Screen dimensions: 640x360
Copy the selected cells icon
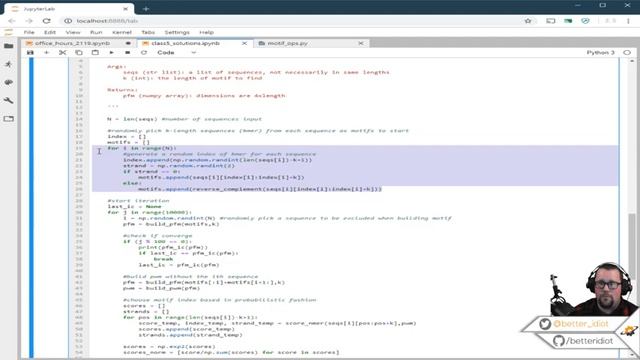79,53
